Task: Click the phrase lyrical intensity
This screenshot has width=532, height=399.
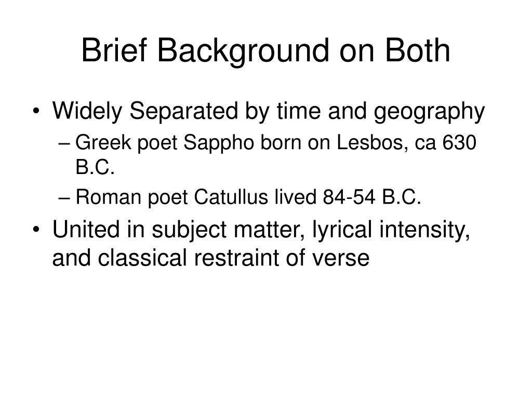Action: coord(391,230)
